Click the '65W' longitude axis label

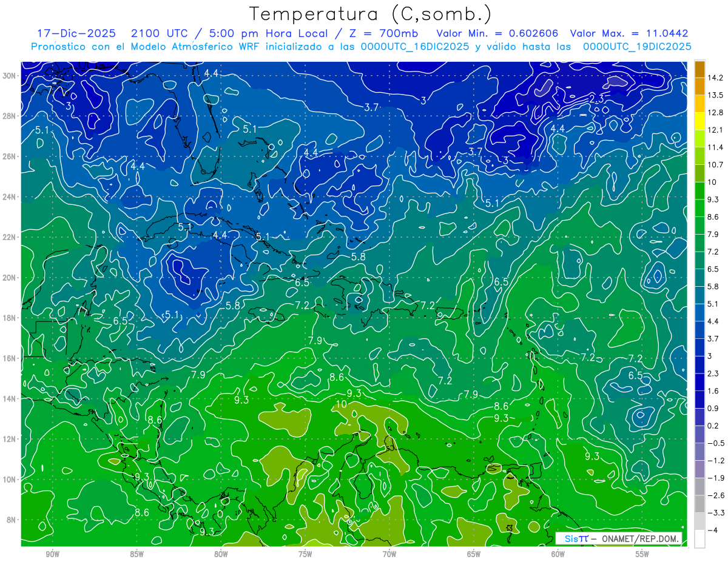(474, 555)
